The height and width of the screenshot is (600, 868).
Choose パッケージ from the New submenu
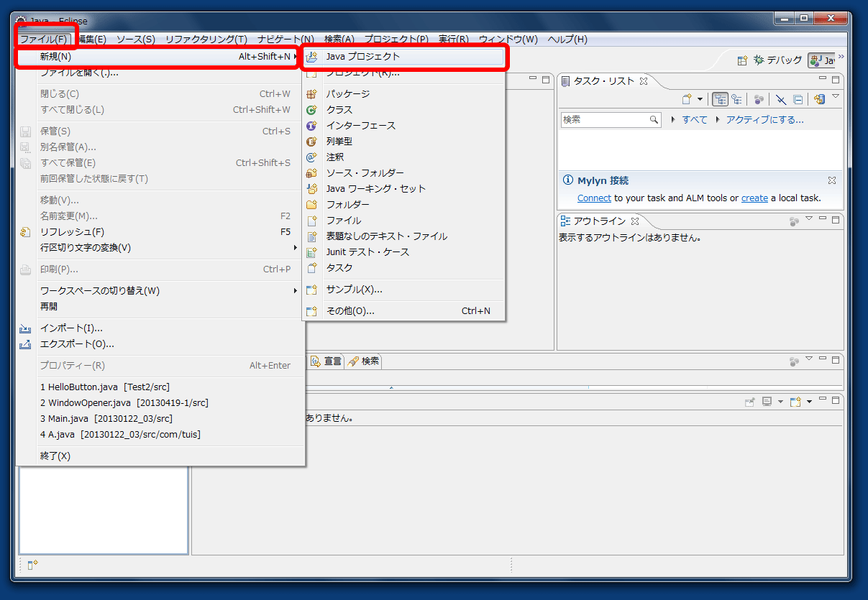click(403, 94)
